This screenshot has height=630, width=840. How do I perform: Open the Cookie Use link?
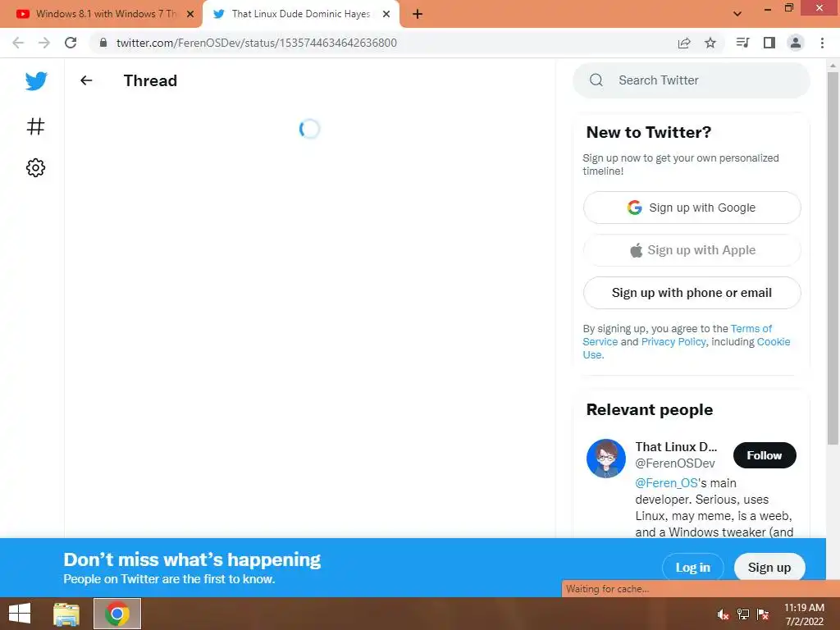tap(774, 342)
